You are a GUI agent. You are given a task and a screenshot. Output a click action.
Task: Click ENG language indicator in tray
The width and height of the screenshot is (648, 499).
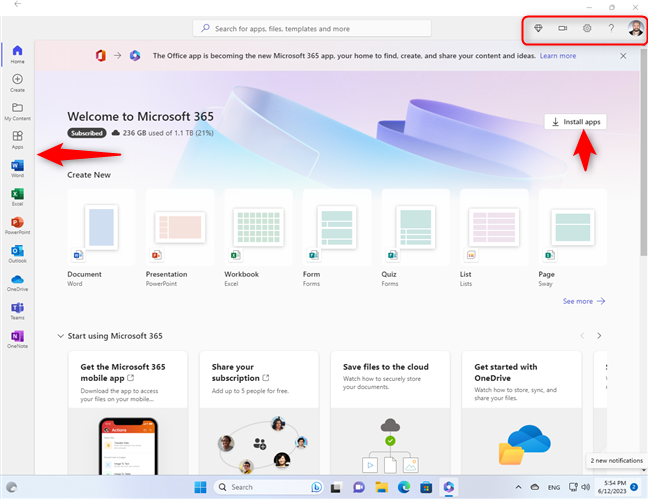(x=554, y=487)
